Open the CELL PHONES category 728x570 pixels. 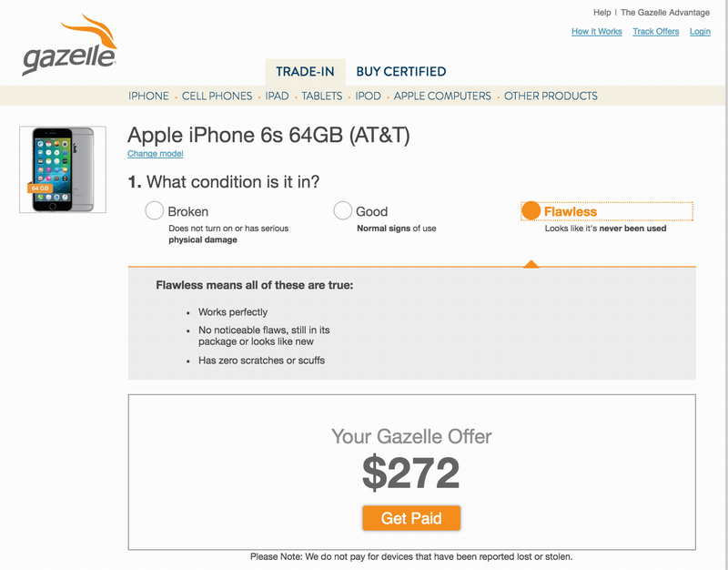tap(217, 96)
